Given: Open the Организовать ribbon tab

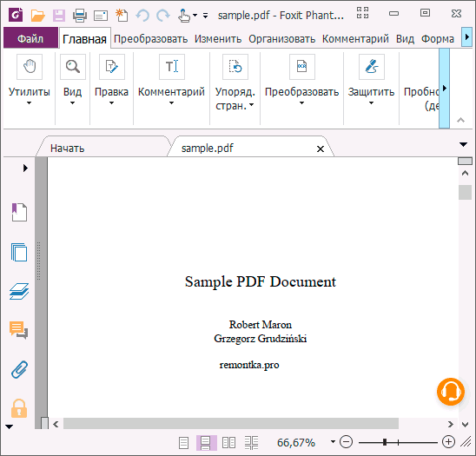Looking at the screenshot, I should (x=281, y=39).
